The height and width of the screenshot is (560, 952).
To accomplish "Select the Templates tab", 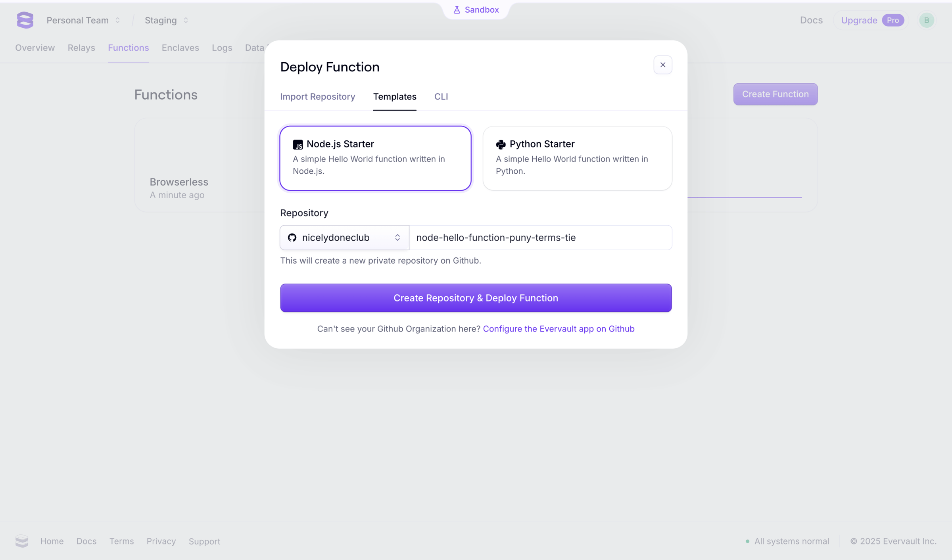I will tap(395, 96).
